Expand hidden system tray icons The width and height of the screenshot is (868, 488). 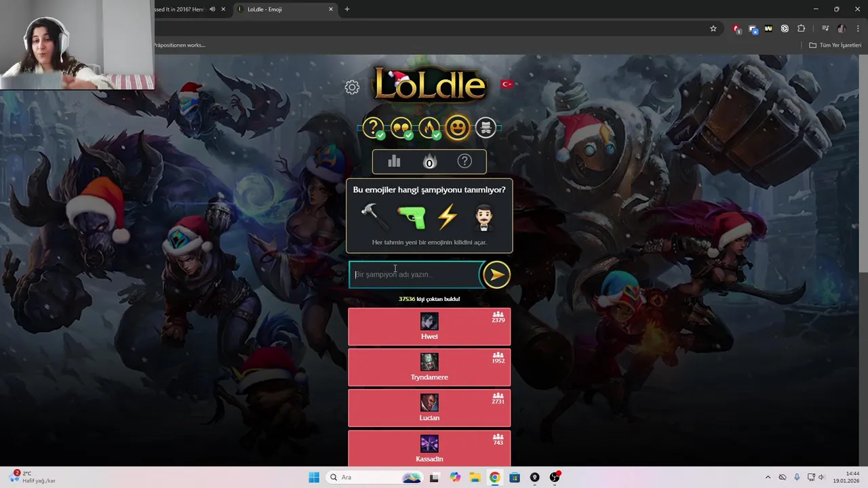pos(768,477)
